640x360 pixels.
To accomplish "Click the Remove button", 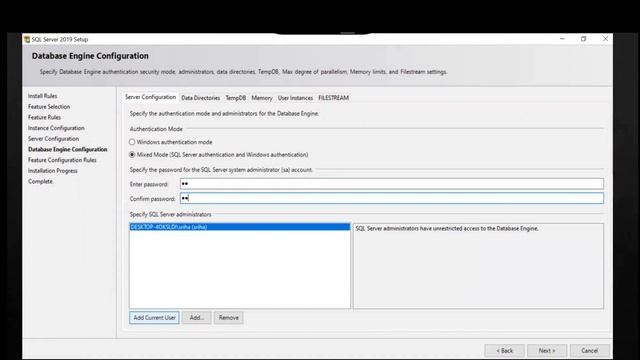I will (229, 318).
